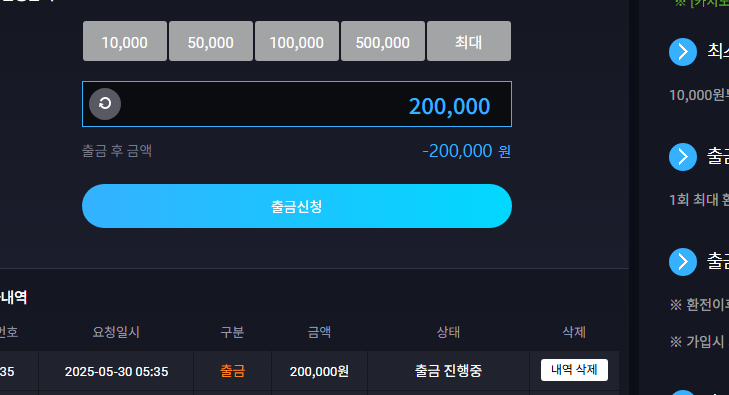The width and height of the screenshot is (729, 395).
Task: Select the 50,000 quick amount button
Action: [211, 41]
